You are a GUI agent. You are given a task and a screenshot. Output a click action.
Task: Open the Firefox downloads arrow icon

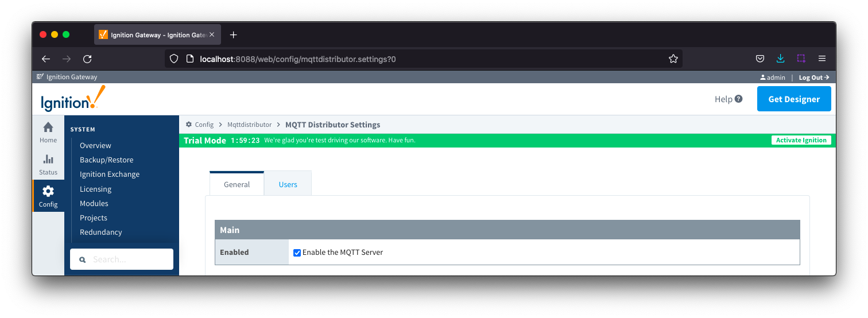click(x=780, y=59)
